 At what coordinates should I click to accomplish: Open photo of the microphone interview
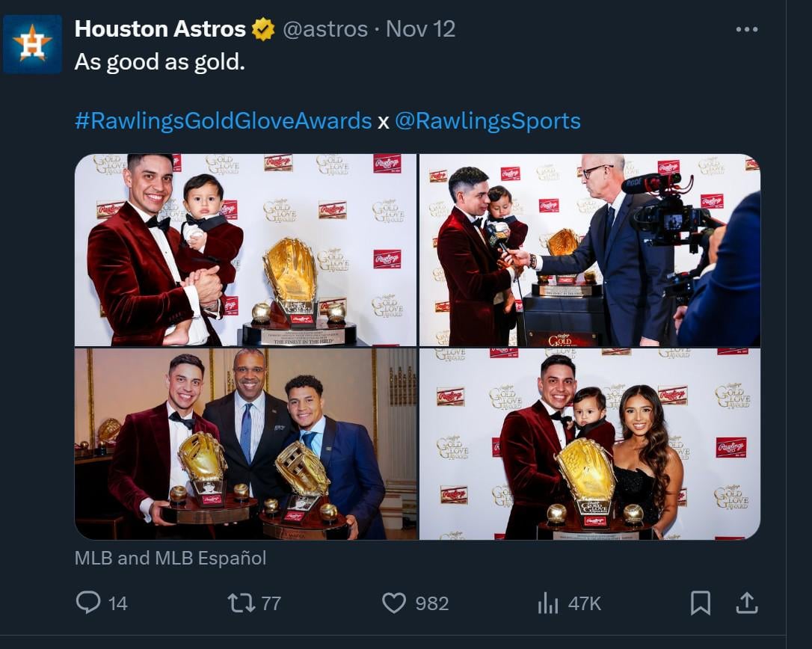[x=589, y=250]
